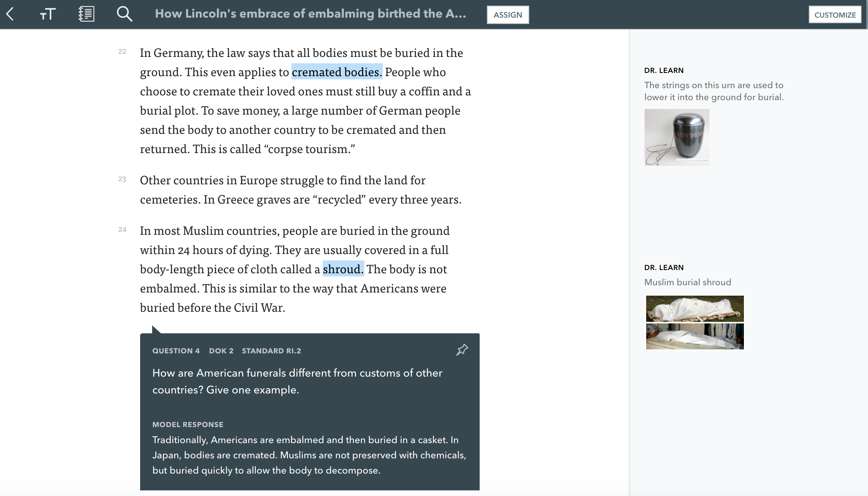This screenshot has width=868, height=496.
Task: Click the model response paragraph text
Action: (x=309, y=455)
